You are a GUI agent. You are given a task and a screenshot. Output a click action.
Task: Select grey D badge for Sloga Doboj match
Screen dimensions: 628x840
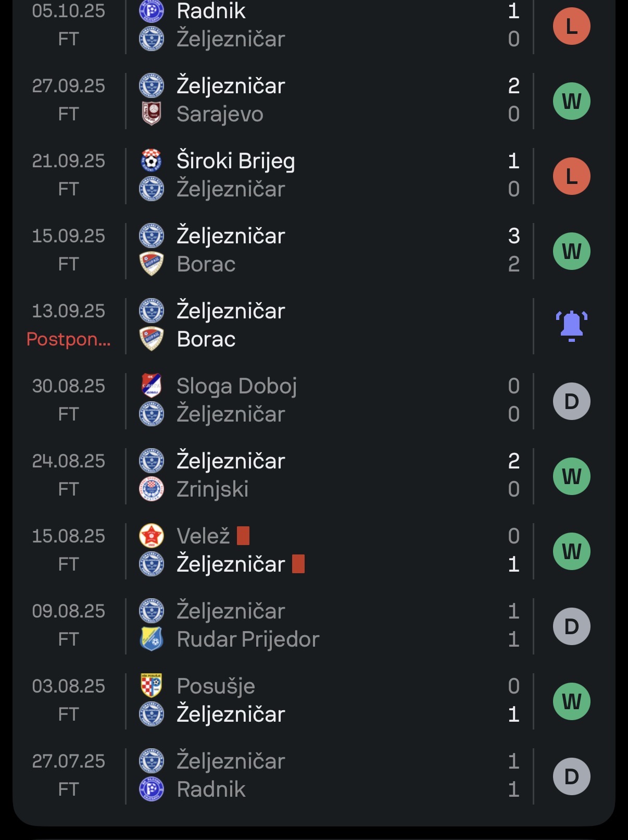(x=571, y=401)
